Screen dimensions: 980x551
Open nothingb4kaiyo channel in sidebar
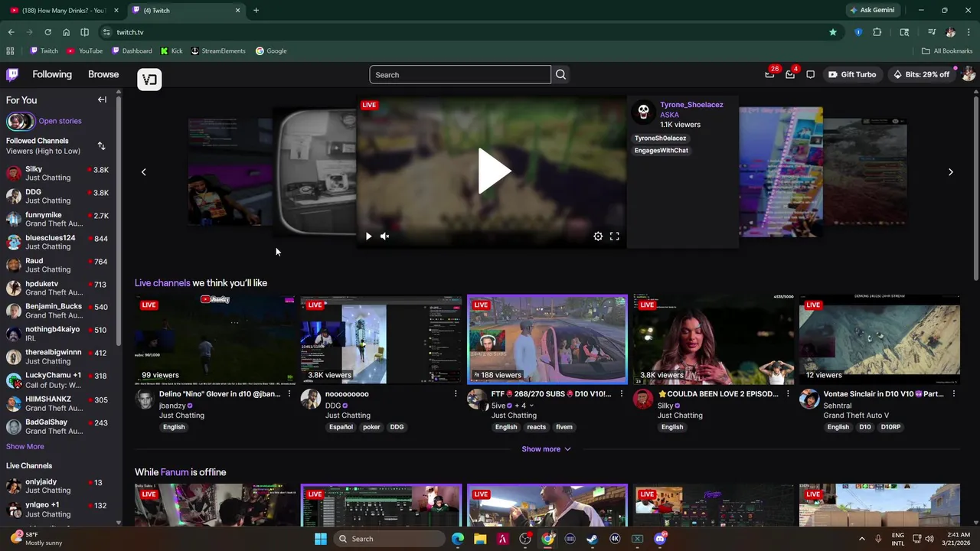coord(58,334)
